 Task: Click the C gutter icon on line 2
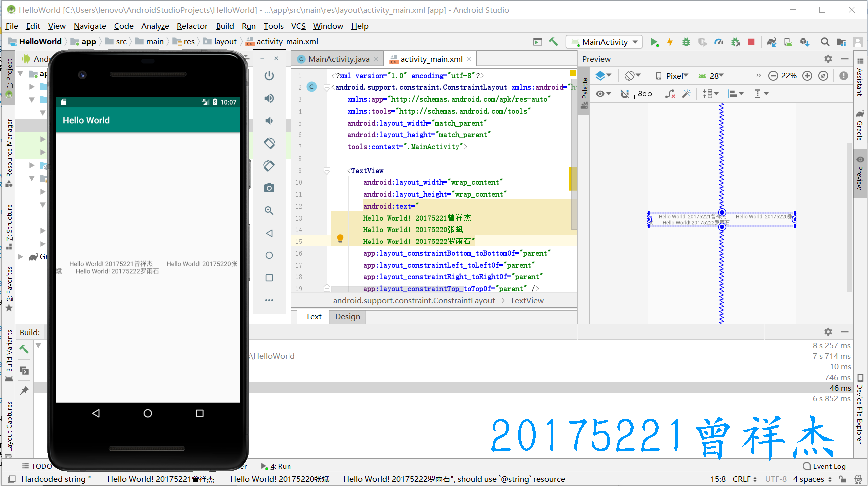click(312, 87)
